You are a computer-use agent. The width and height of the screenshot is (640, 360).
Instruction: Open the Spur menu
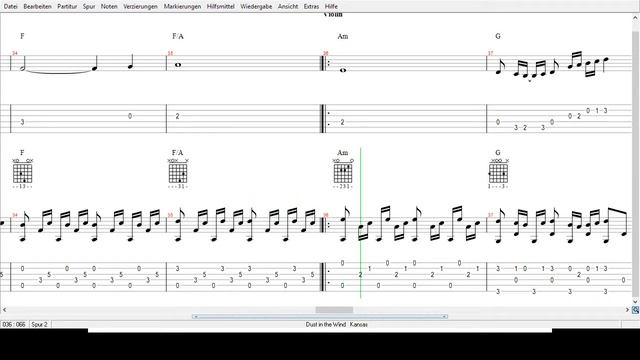click(x=89, y=7)
